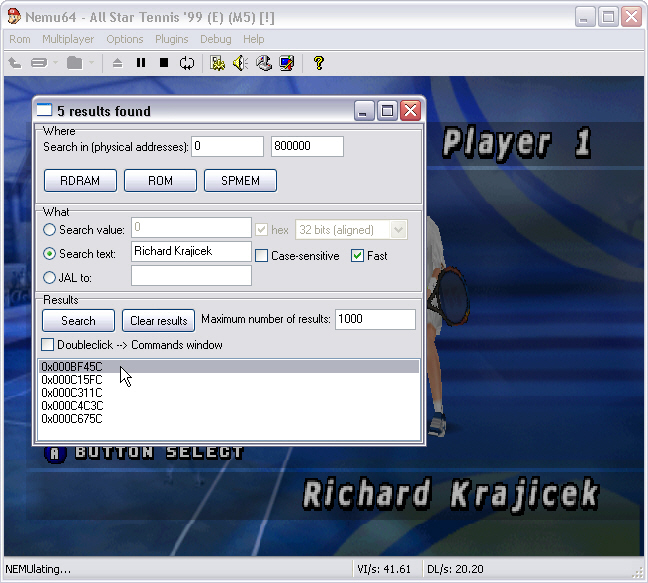648x583 pixels.
Task: Select the Search text radio button
Action: pos(49,254)
